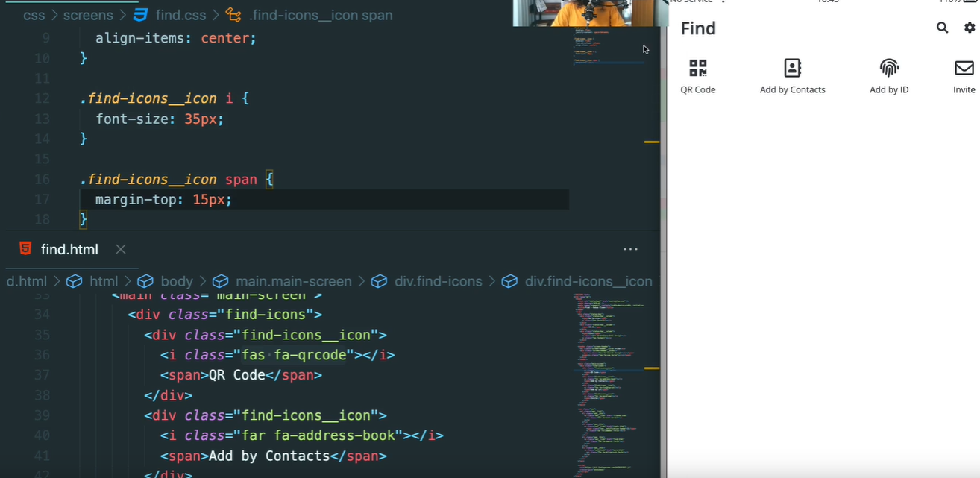The height and width of the screenshot is (478, 980).
Task: Click the HTML5 file icon on find.html tab
Action: [x=25, y=249]
